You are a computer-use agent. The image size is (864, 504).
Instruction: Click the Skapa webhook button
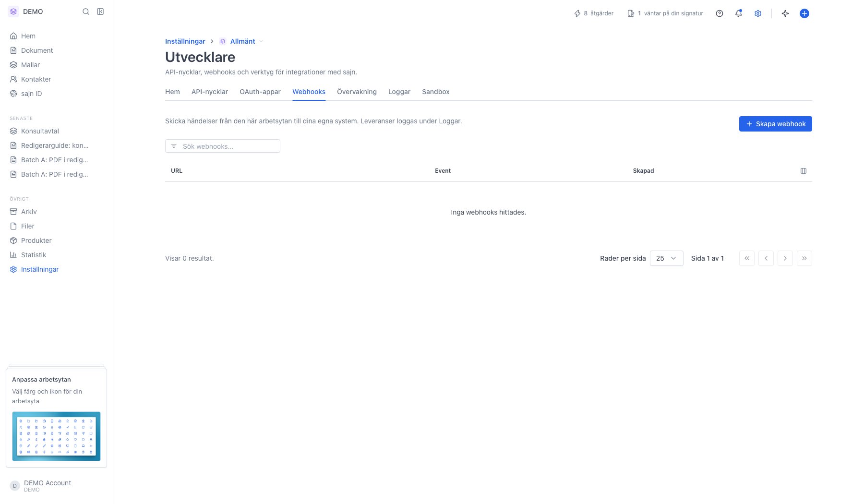776,124
